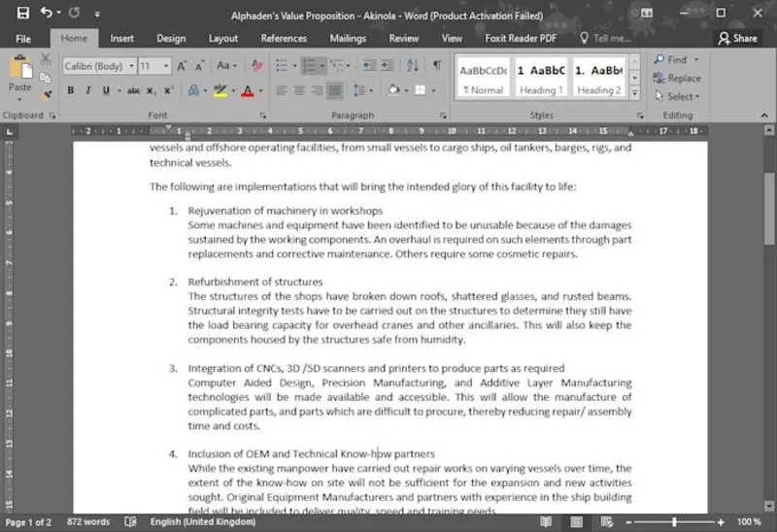
Task: Toggle Justify alignment
Action: (335, 90)
